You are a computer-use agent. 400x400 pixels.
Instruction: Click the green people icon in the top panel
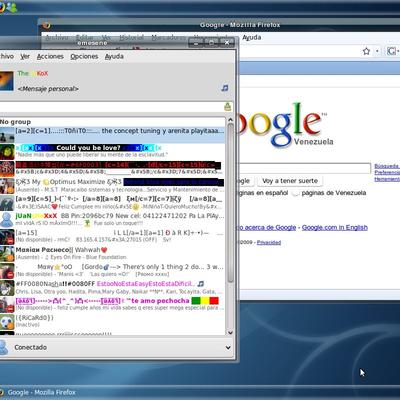coord(12,7)
